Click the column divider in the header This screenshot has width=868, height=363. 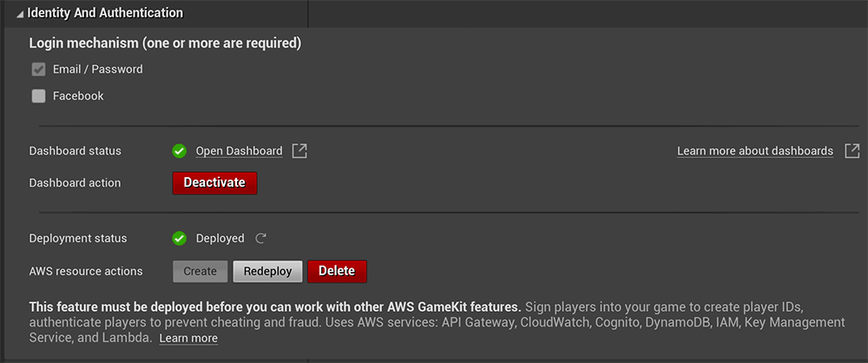tap(308, 13)
